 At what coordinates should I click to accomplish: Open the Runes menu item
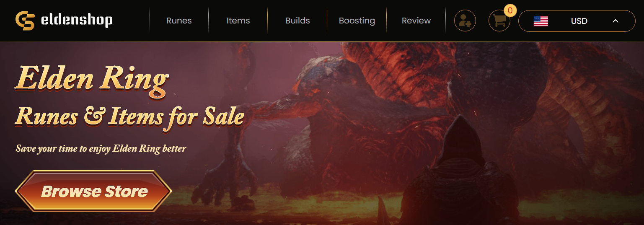click(x=179, y=21)
